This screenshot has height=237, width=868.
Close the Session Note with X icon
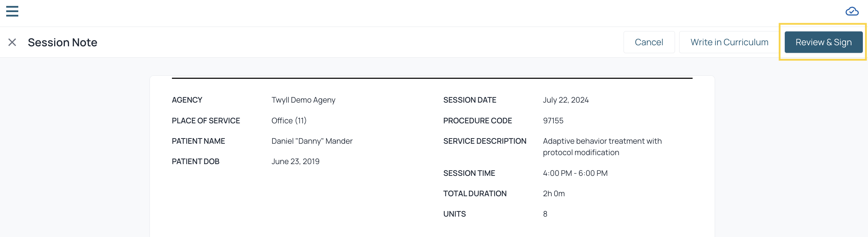[12, 42]
